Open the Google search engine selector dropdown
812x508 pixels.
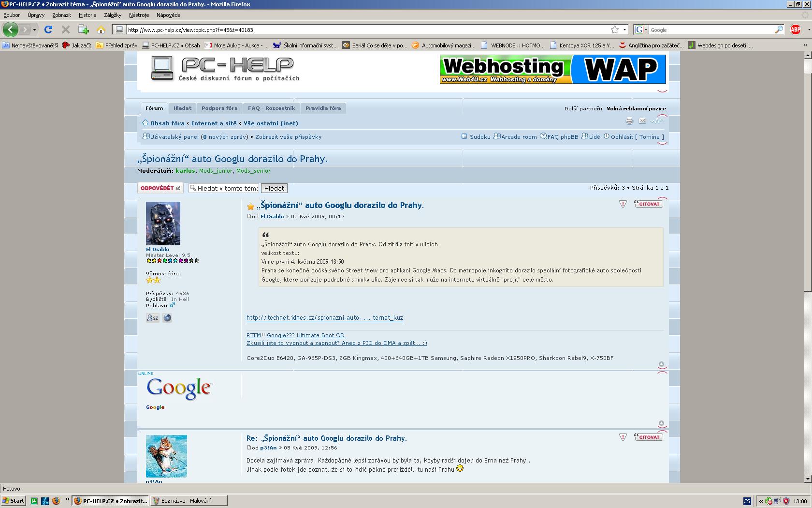[640, 30]
